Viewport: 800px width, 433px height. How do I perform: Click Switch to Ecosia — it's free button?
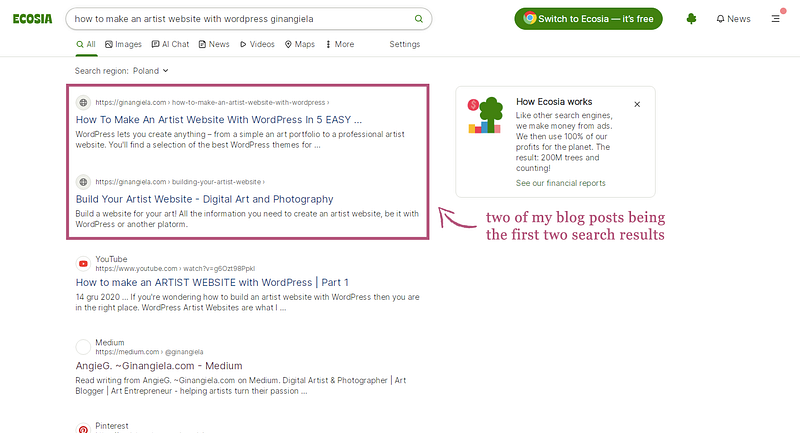coord(588,19)
